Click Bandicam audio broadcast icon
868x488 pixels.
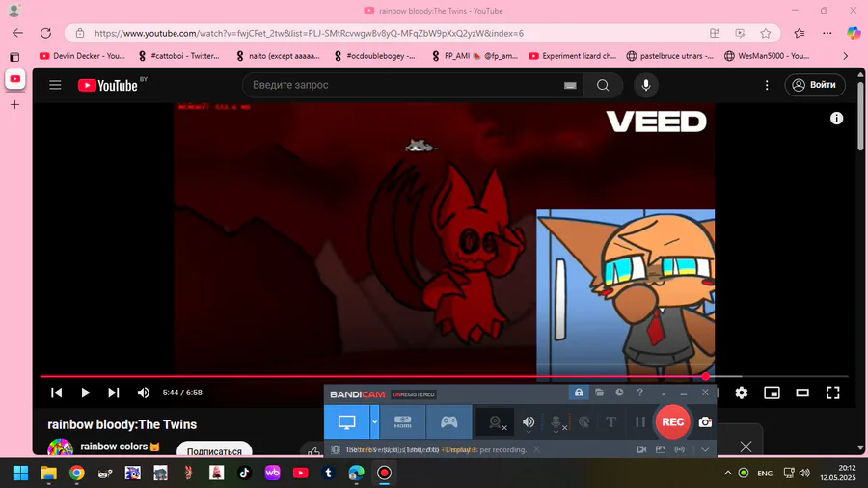pos(680,449)
